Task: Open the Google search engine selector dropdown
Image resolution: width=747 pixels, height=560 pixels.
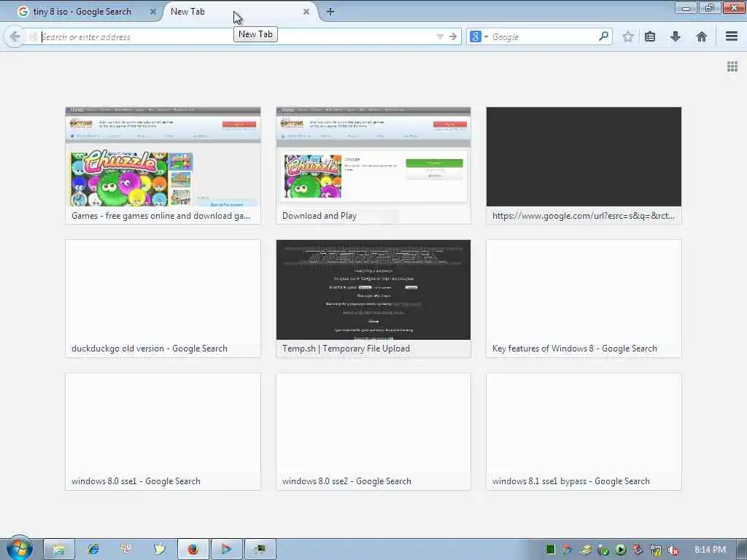Action: (x=479, y=36)
